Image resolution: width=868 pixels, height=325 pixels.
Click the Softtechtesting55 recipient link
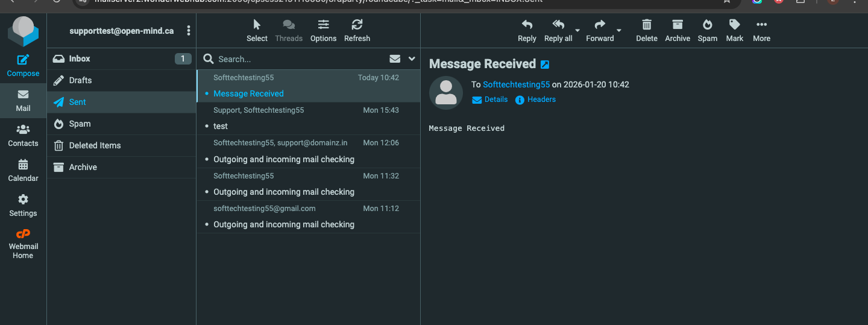tap(516, 84)
